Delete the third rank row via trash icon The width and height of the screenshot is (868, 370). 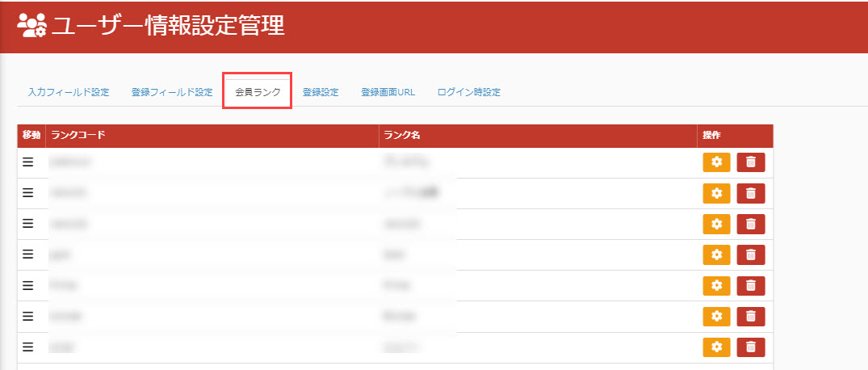click(750, 224)
